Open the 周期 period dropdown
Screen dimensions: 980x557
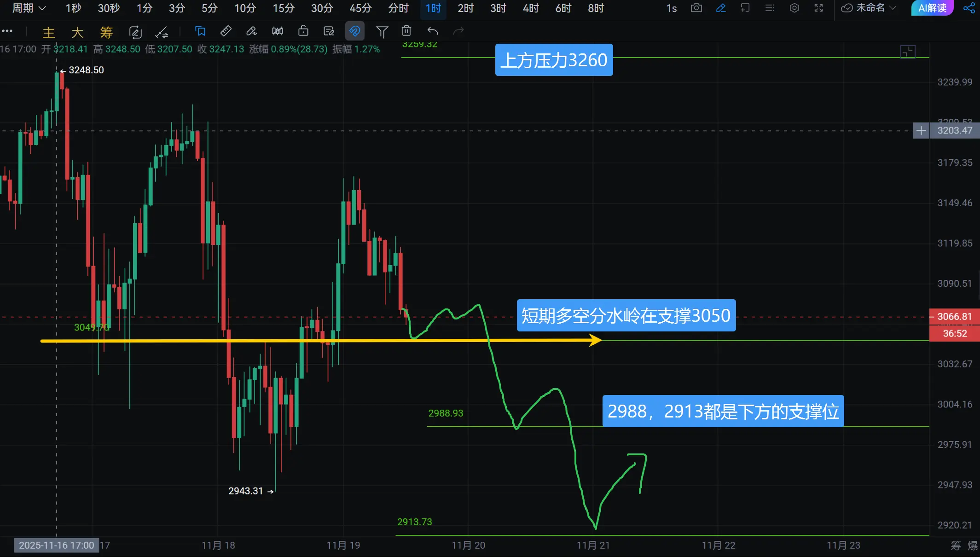[x=29, y=8]
